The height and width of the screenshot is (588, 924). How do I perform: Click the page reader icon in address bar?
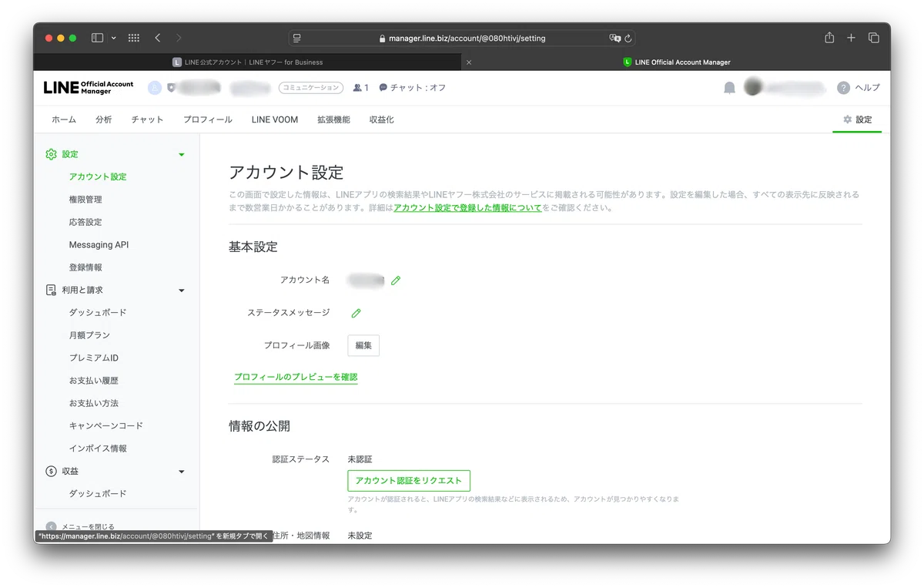coord(297,38)
